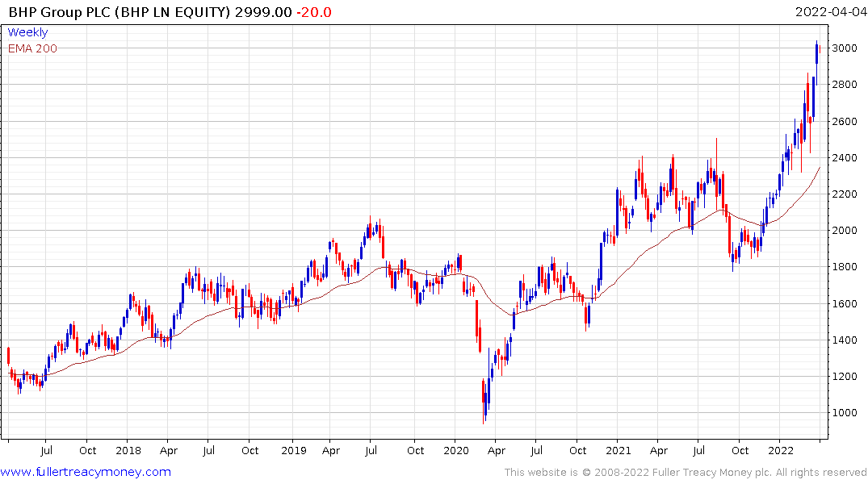
Task: Click the chart date 2022-04-04
Action: [831, 11]
